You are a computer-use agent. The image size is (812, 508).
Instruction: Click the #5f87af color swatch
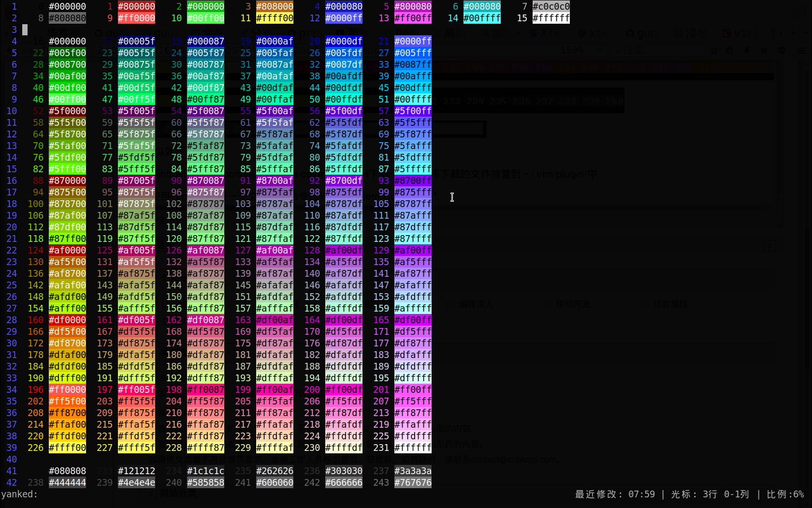coord(275,134)
